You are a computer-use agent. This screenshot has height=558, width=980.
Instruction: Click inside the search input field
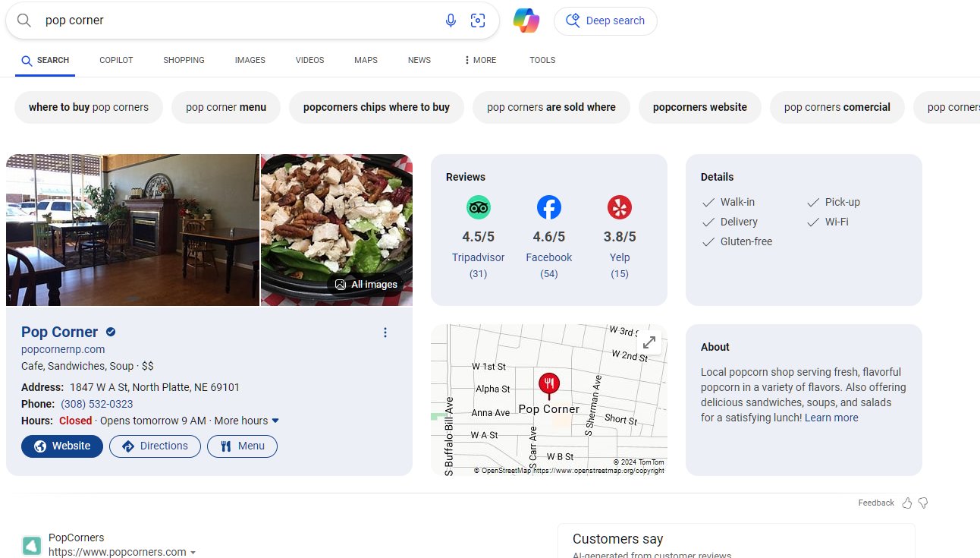239,20
